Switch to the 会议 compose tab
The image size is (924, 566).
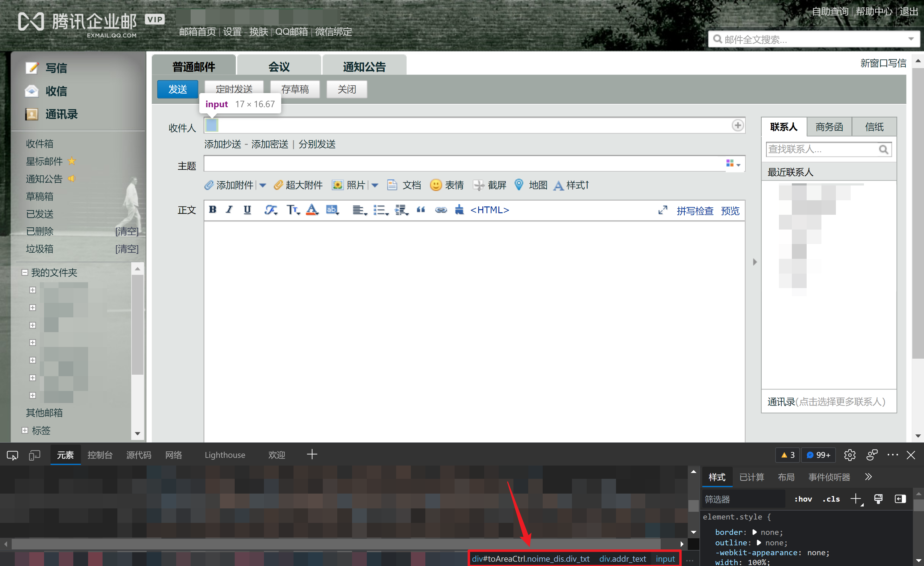[279, 67]
